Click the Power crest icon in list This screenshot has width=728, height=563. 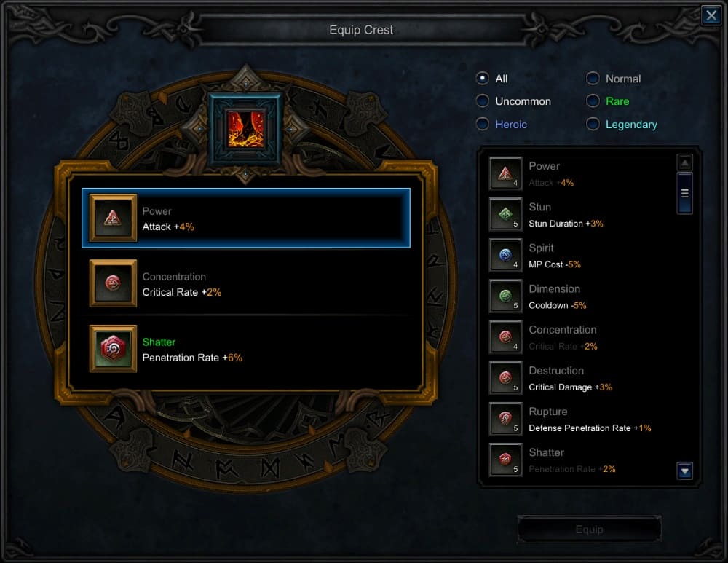506,173
